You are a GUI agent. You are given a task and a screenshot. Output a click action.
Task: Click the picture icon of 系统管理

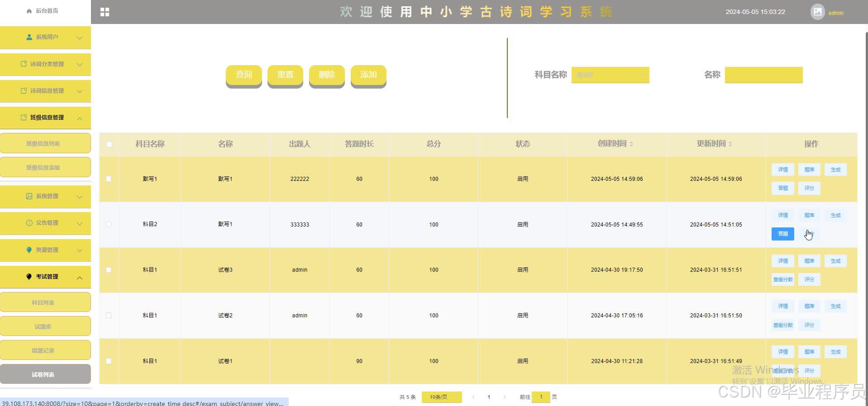click(29, 196)
